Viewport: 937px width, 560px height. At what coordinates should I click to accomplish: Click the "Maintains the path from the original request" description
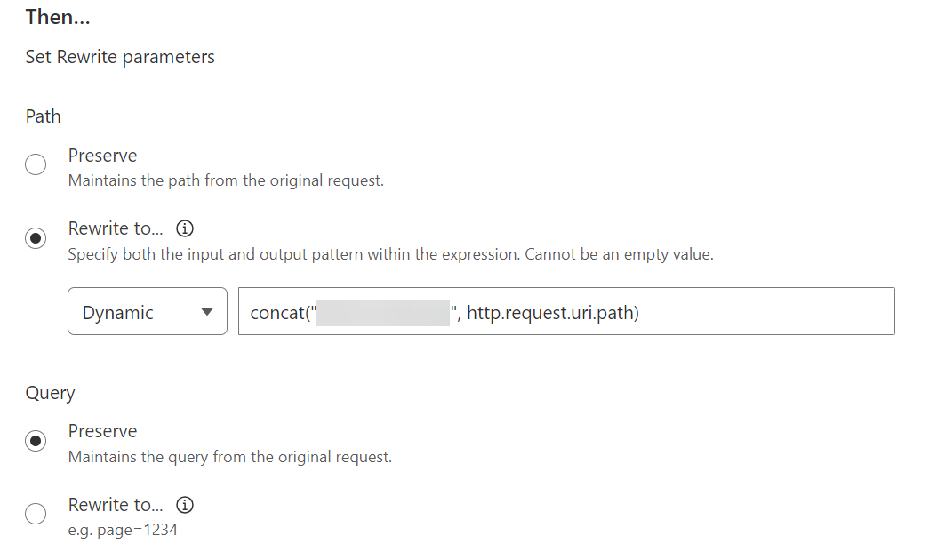pyautogui.click(x=226, y=180)
